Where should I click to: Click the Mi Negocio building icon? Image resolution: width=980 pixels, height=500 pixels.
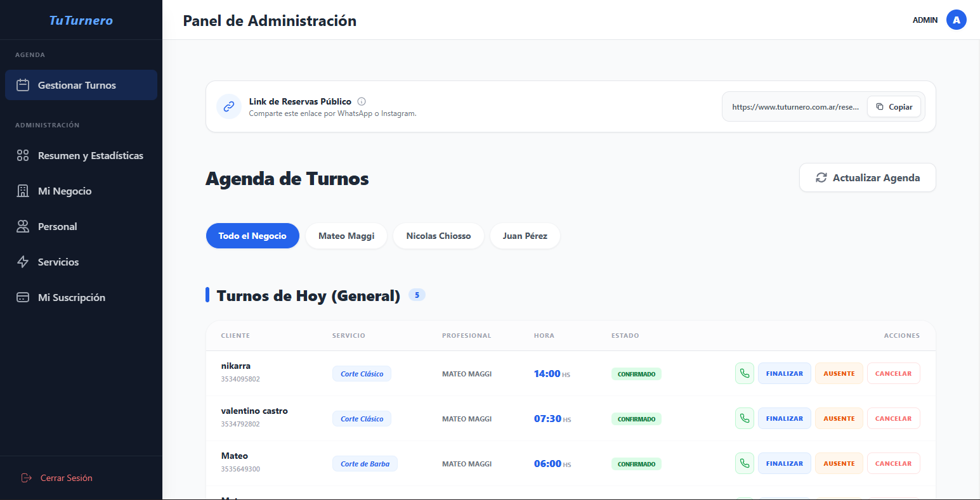(22, 190)
